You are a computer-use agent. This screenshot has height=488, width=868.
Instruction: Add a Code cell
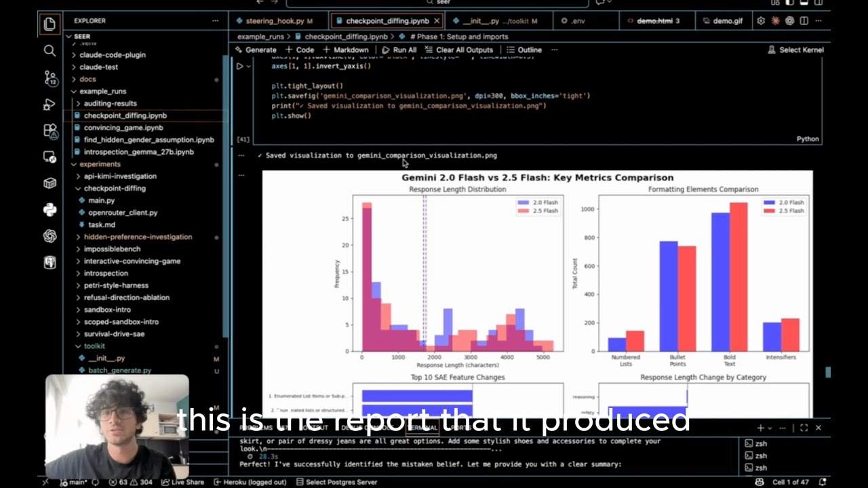pos(300,50)
